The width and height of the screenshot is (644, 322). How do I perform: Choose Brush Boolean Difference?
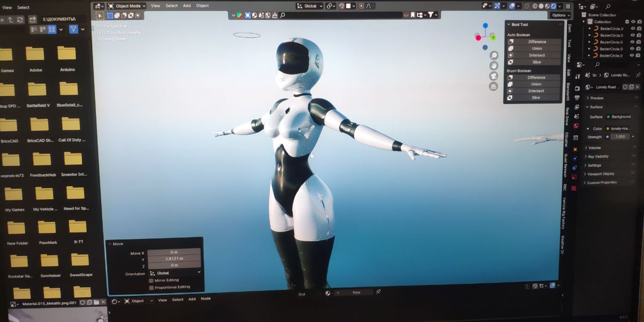coord(535,77)
